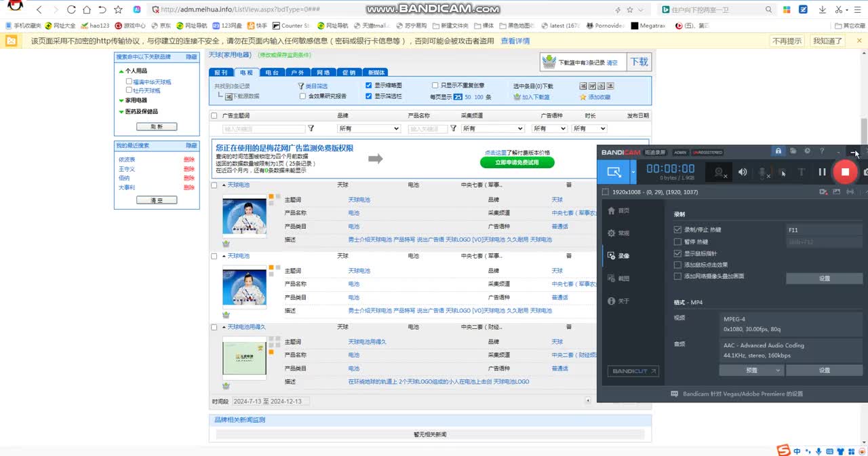Switch to the 网络 media tab

323,73
